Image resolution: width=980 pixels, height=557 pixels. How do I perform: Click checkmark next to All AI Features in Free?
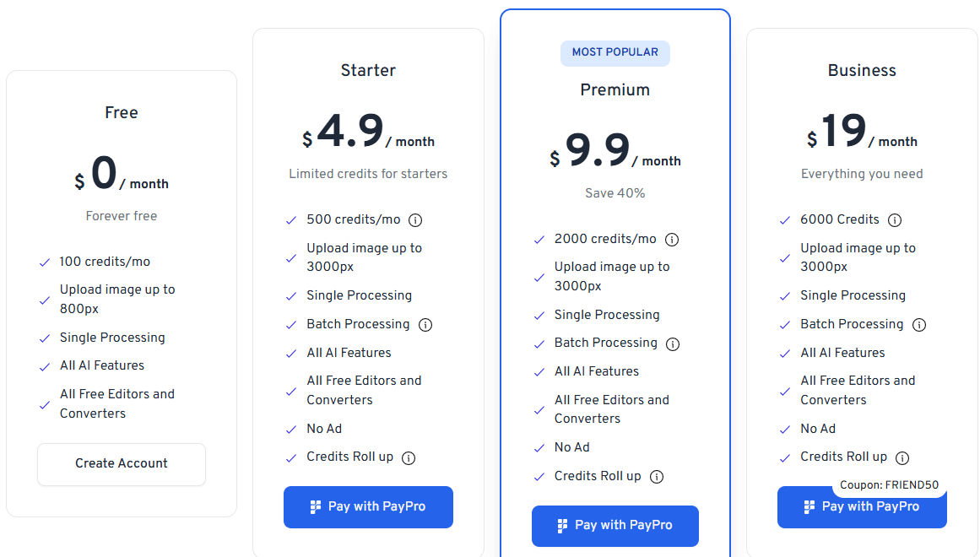[45, 365]
